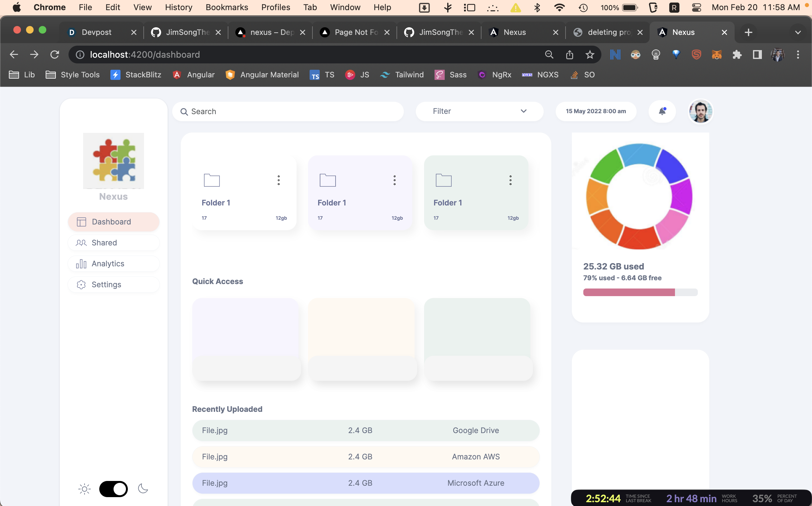Open three-dot menu on the green Folder 1 card
The image size is (812, 506).
[x=510, y=180]
